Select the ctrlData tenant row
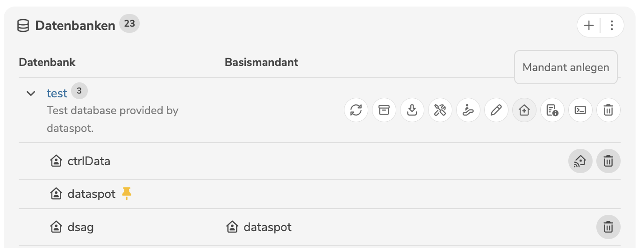644x248 pixels. pos(89,161)
